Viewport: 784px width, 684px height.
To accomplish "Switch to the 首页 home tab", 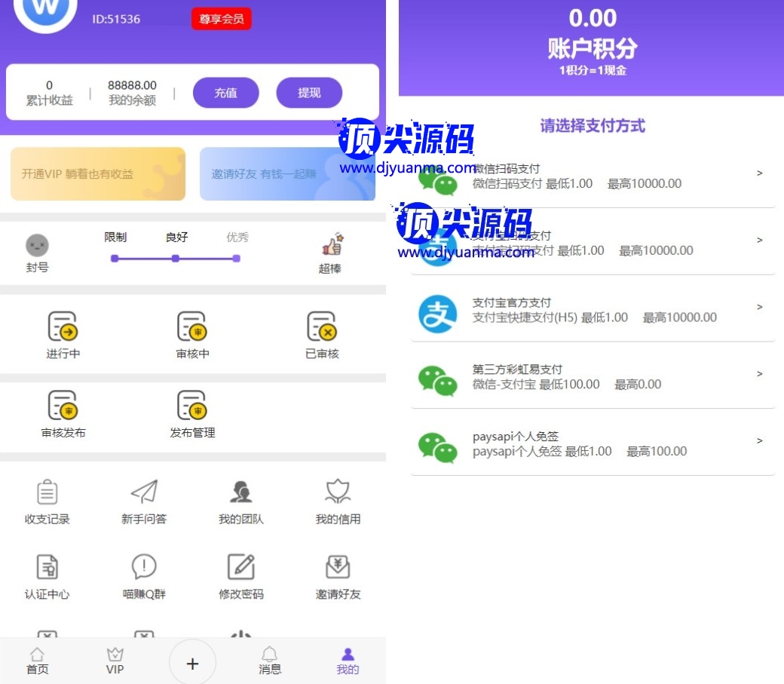I will 37,661.
